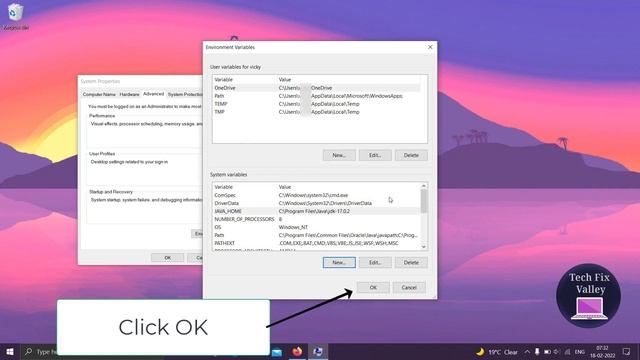The width and height of the screenshot is (640, 360).
Task: Select the OneDrive user variable row
Action: [x=316, y=88]
